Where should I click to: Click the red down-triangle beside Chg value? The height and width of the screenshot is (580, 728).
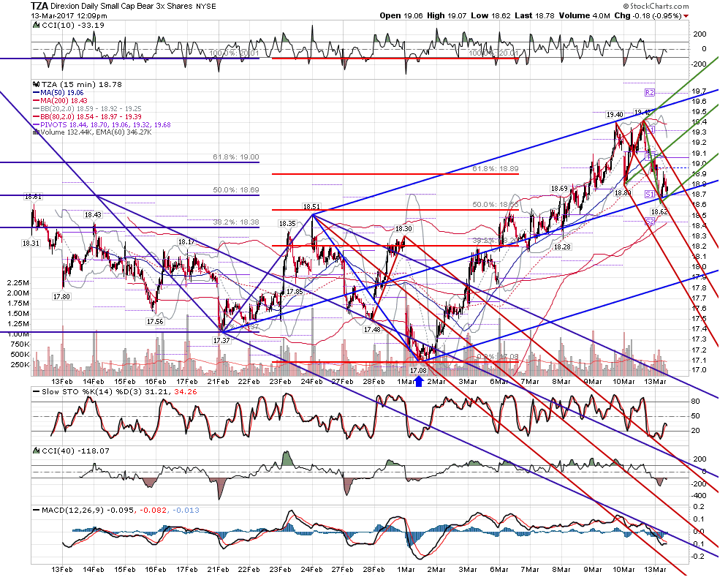686,16
